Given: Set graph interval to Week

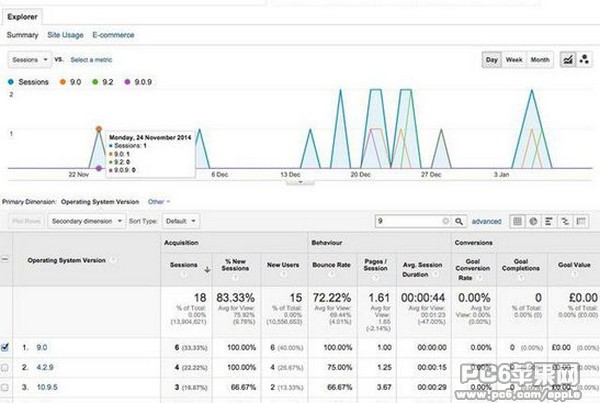Looking at the screenshot, I should point(514,60).
